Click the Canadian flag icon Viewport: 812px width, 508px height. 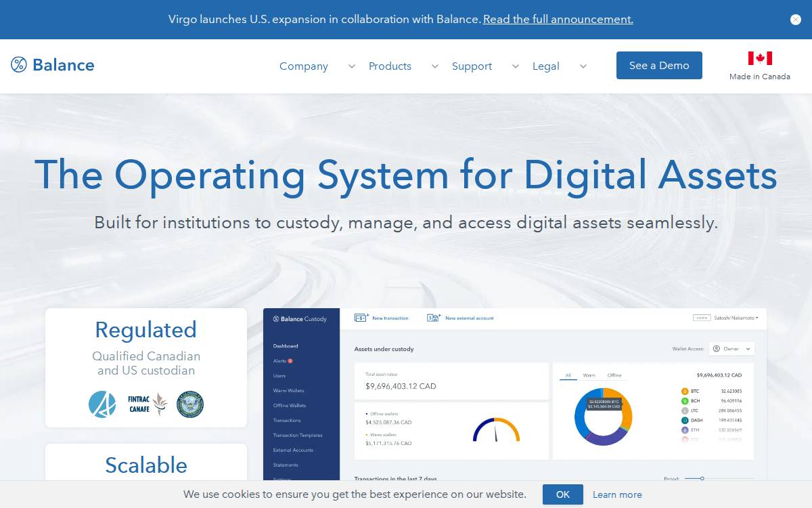click(x=760, y=58)
